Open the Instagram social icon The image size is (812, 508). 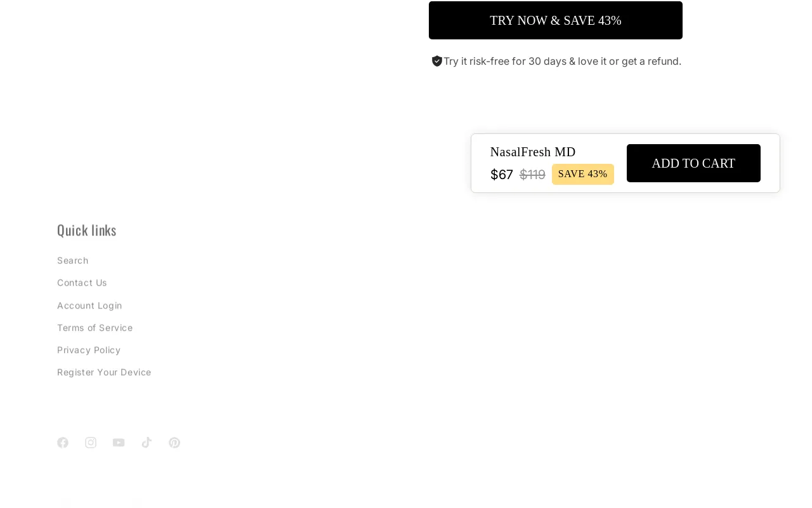coord(91,443)
